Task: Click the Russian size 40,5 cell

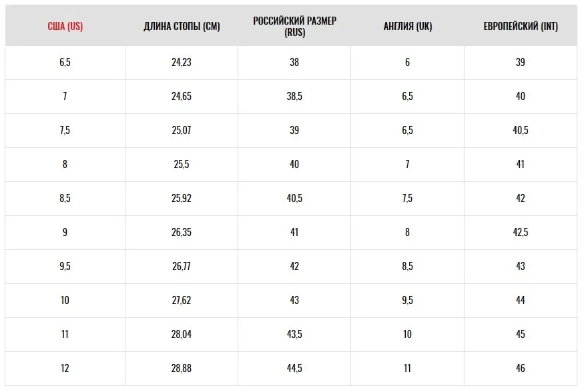Action: [294, 198]
